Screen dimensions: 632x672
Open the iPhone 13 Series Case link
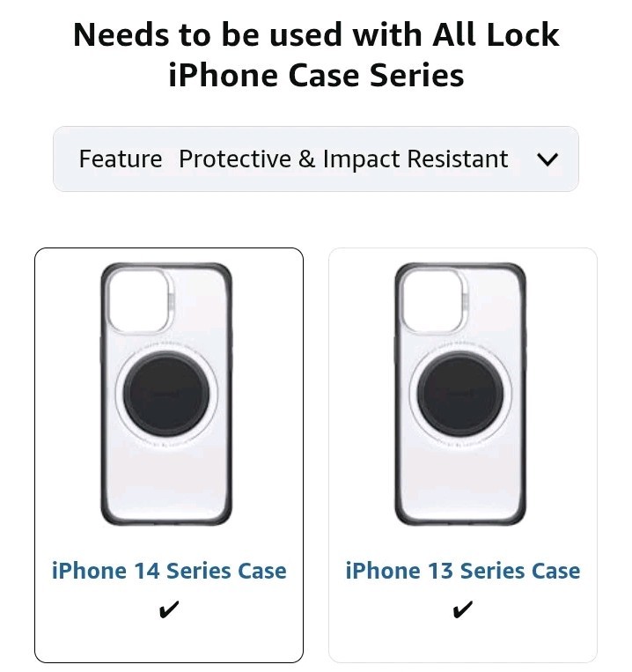(x=462, y=571)
